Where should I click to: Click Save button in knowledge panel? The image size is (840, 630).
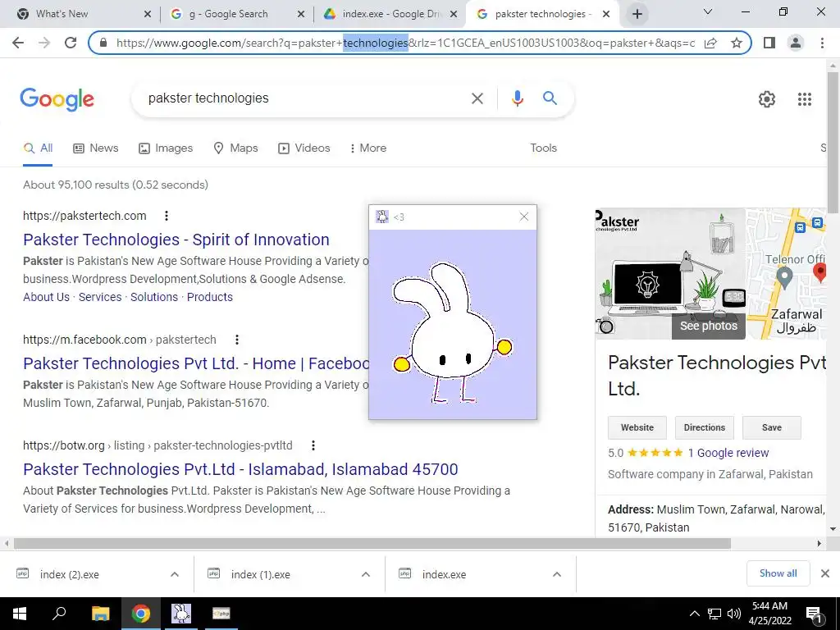[x=771, y=427]
